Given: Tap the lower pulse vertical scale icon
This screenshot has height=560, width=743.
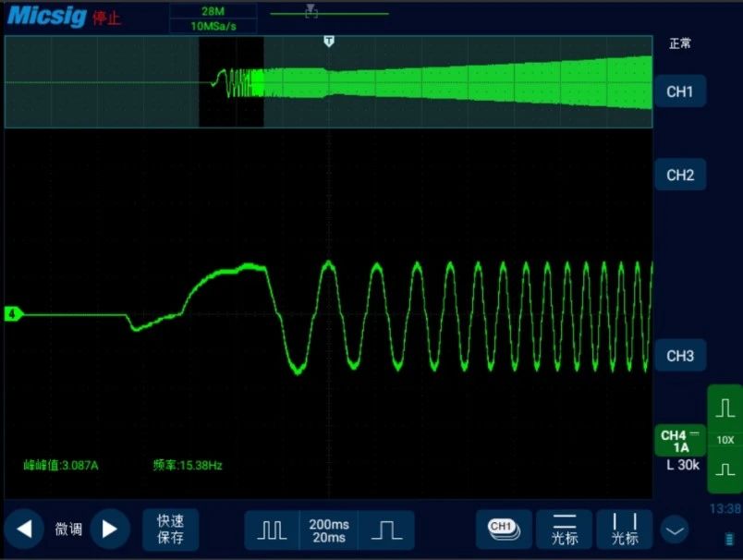Looking at the screenshot, I should pyautogui.click(x=725, y=470).
